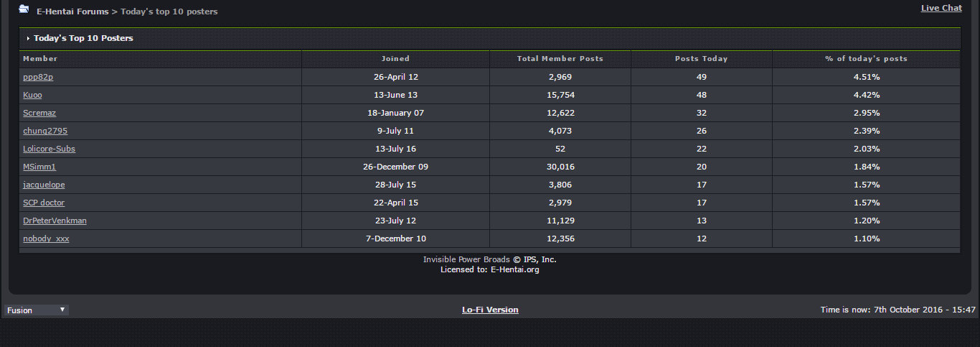Viewport: 980px width, 347px height.
Task: View ppp82p's member profile
Action: coord(38,77)
